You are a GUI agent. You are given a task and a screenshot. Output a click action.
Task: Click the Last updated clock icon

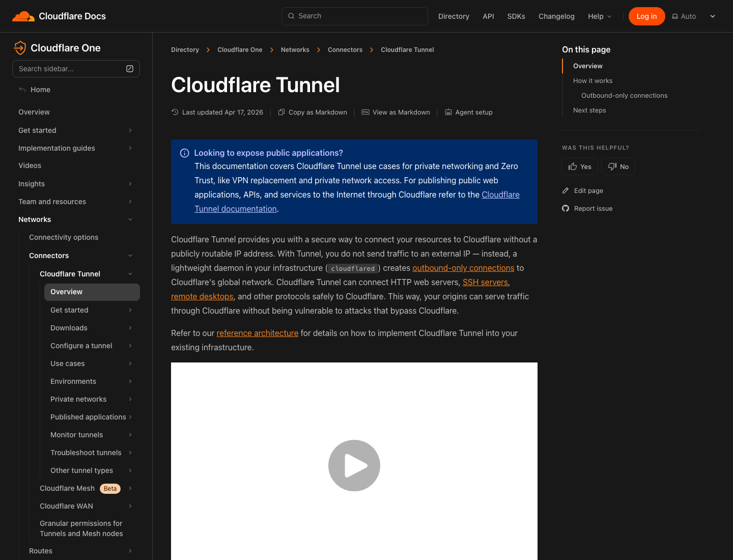coord(175,112)
